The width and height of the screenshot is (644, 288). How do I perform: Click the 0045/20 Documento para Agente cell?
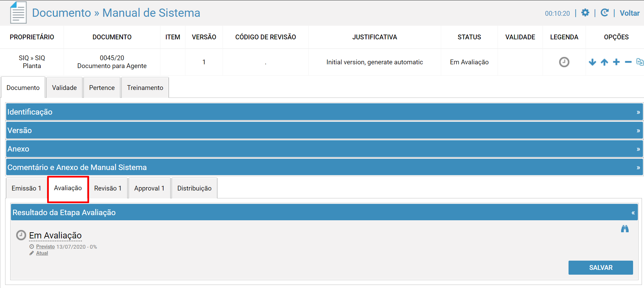coord(112,62)
